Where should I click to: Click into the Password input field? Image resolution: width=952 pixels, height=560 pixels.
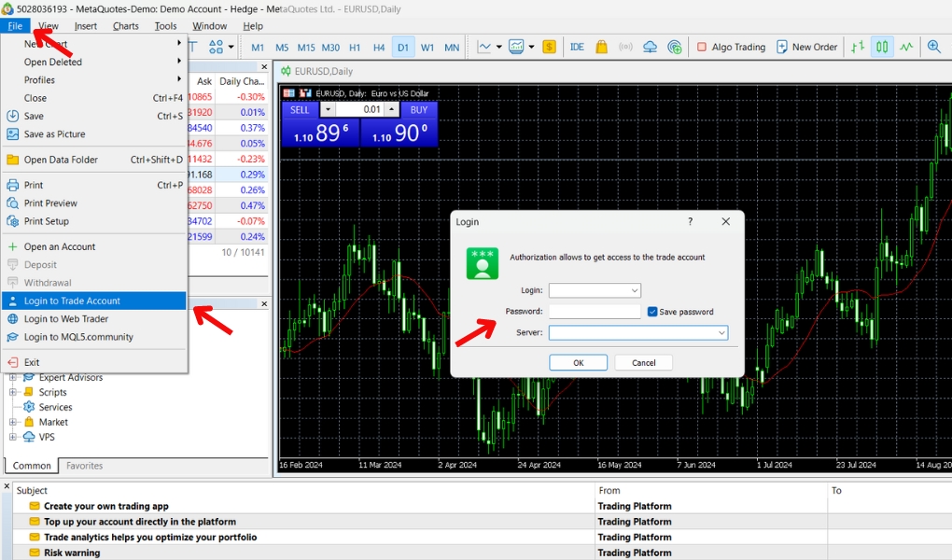(594, 312)
